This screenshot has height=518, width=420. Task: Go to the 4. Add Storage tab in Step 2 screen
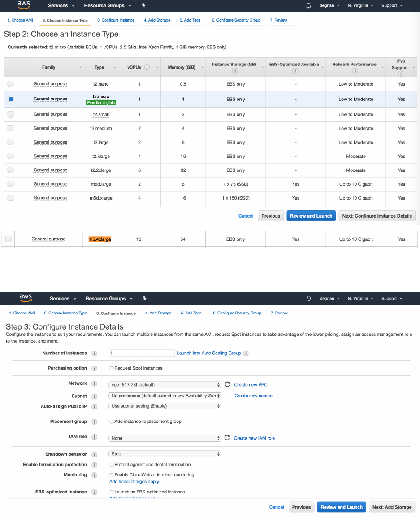coord(157,20)
